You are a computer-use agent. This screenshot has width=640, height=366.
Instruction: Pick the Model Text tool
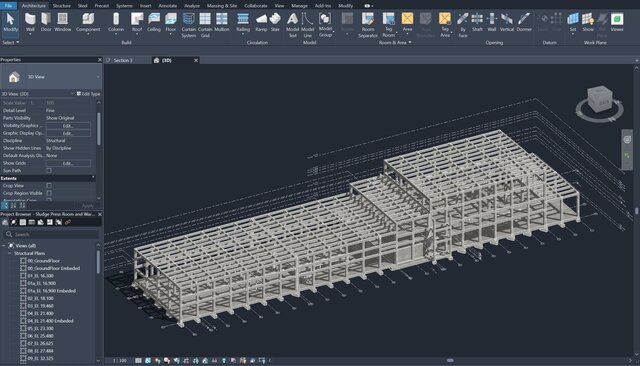(x=292, y=25)
